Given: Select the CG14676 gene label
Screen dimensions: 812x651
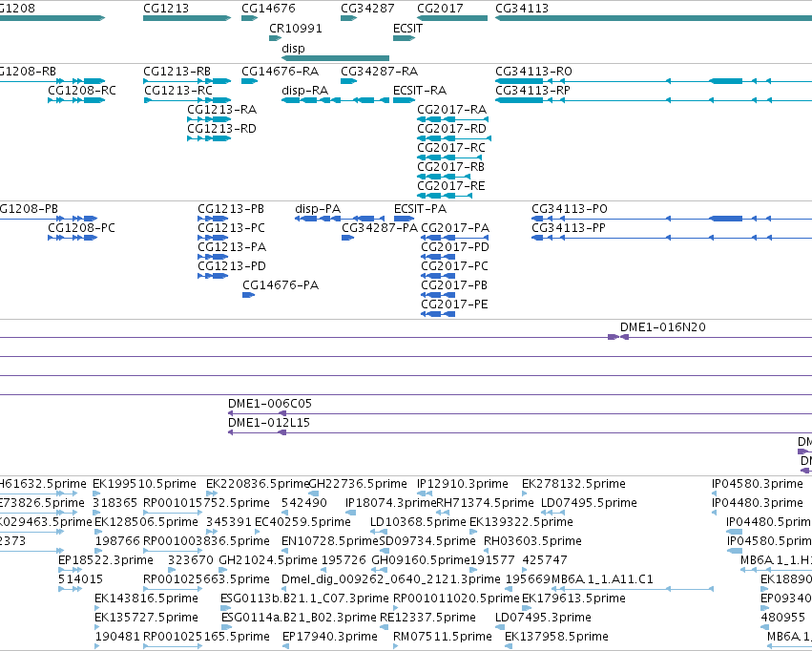Looking at the screenshot, I should tap(268, 9).
